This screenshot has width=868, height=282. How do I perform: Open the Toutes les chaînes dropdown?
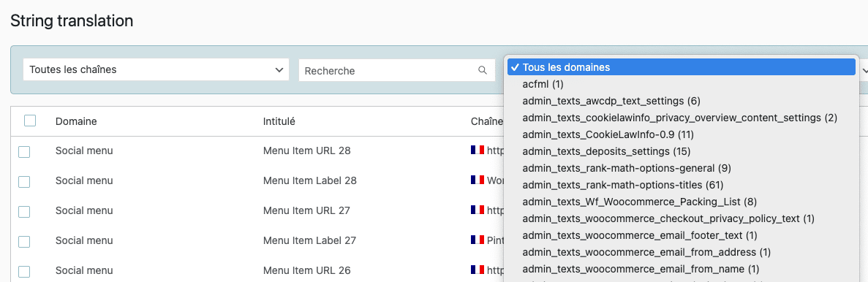pyautogui.click(x=156, y=69)
